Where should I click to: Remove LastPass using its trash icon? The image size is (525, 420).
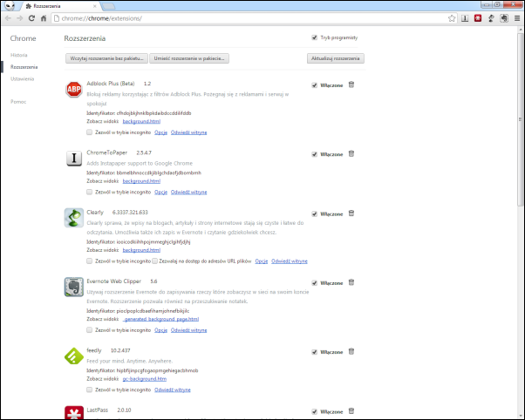351,411
